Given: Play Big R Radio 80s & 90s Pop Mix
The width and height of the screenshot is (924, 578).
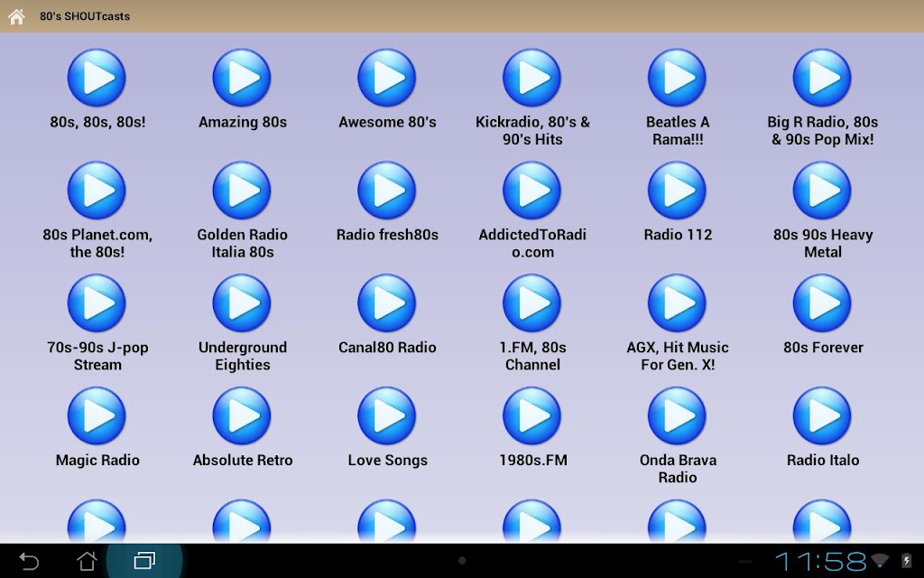Looking at the screenshot, I should (821, 78).
